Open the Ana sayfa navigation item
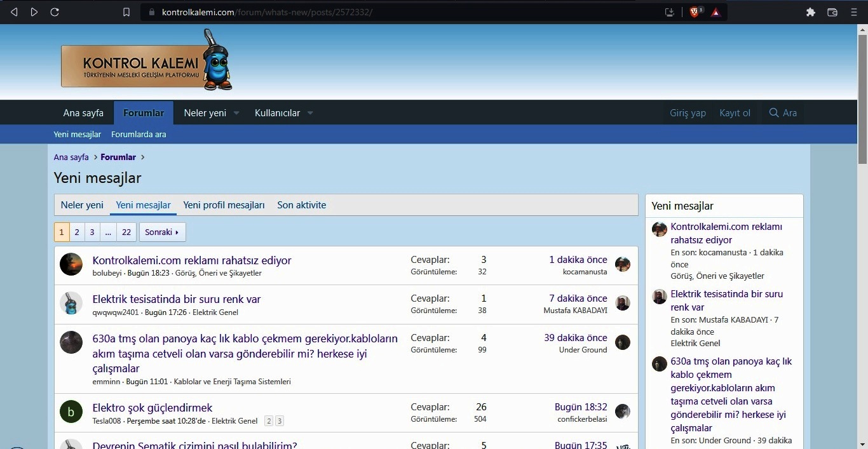 pos(83,113)
